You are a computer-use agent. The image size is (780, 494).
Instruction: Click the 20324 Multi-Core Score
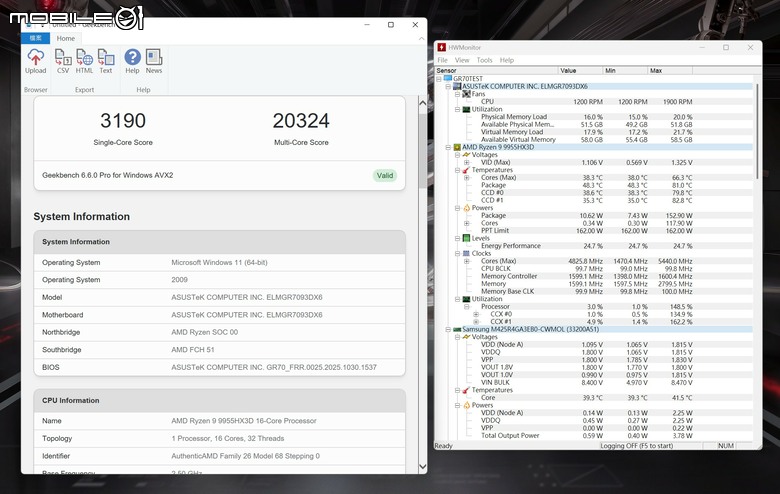pyautogui.click(x=301, y=121)
